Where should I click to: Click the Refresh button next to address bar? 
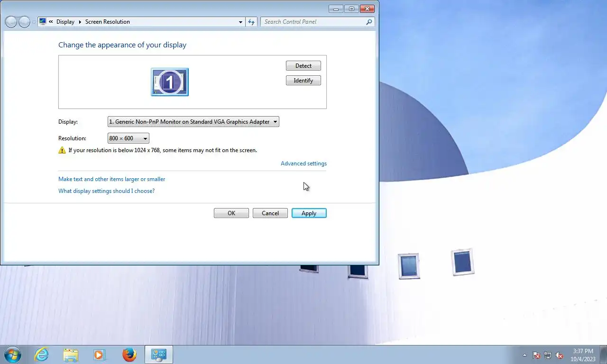[251, 22]
